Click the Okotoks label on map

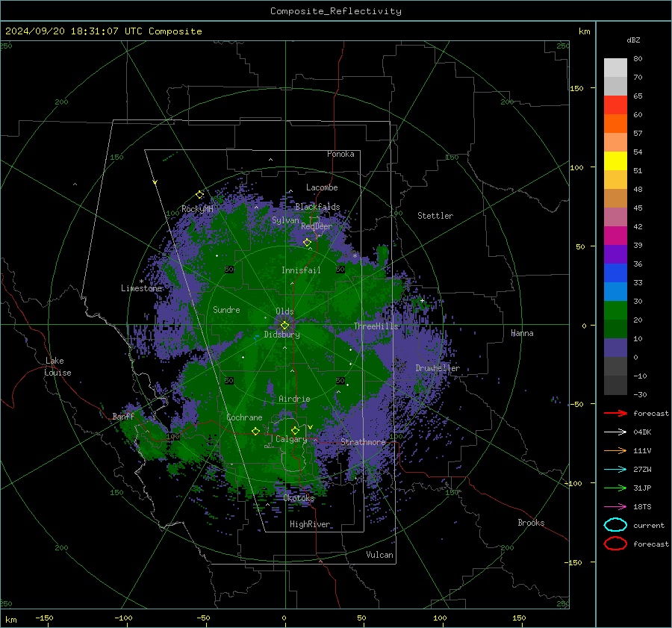point(299,498)
